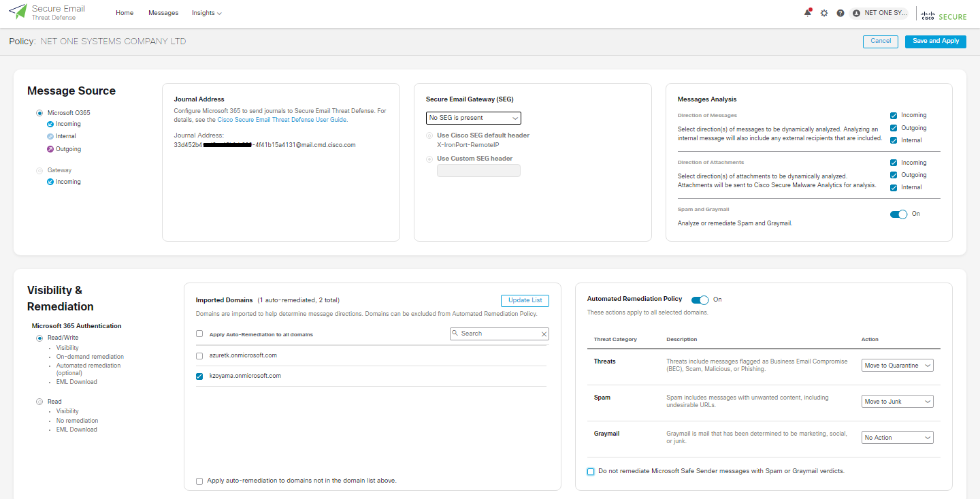Click into the domain Search field

[499, 334]
